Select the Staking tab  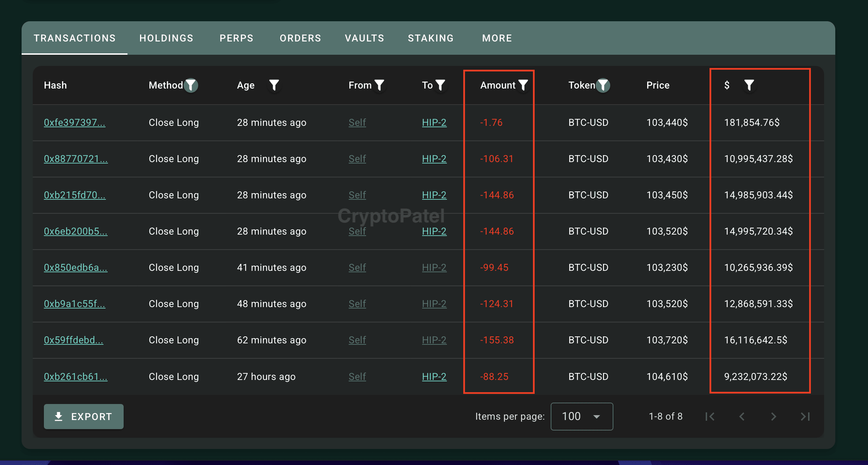click(x=431, y=38)
